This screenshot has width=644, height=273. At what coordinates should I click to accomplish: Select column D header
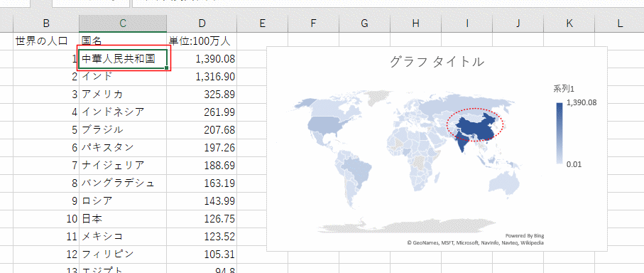point(202,24)
